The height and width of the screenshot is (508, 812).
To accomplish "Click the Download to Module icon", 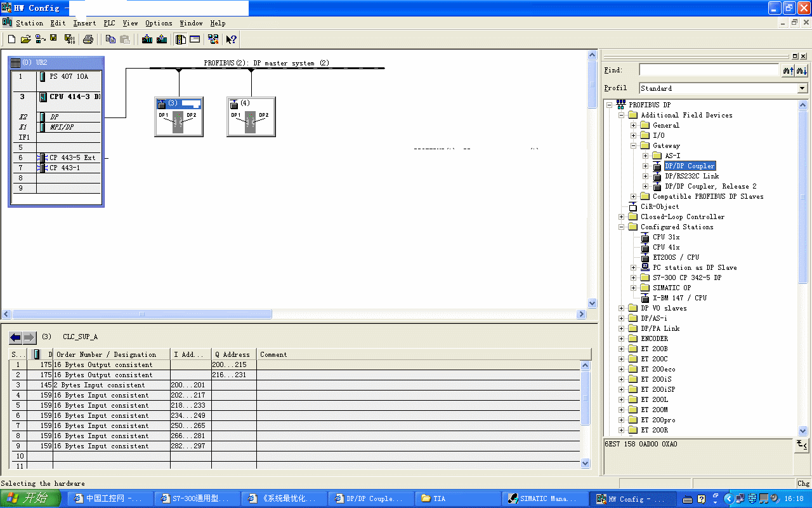I will pyautogui.click(x=147, y=39).
